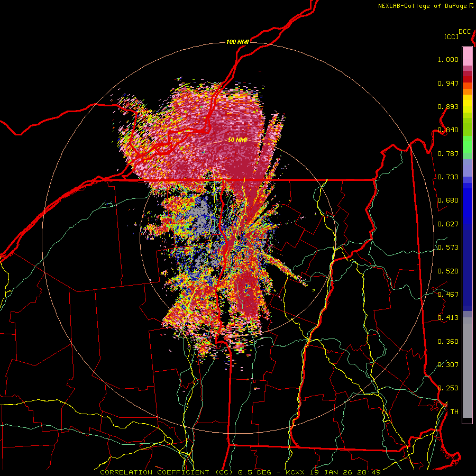Click the [CC] units label above the scale
The width and height of the screenshot is (476, 476).
click(x=452, y=36)
